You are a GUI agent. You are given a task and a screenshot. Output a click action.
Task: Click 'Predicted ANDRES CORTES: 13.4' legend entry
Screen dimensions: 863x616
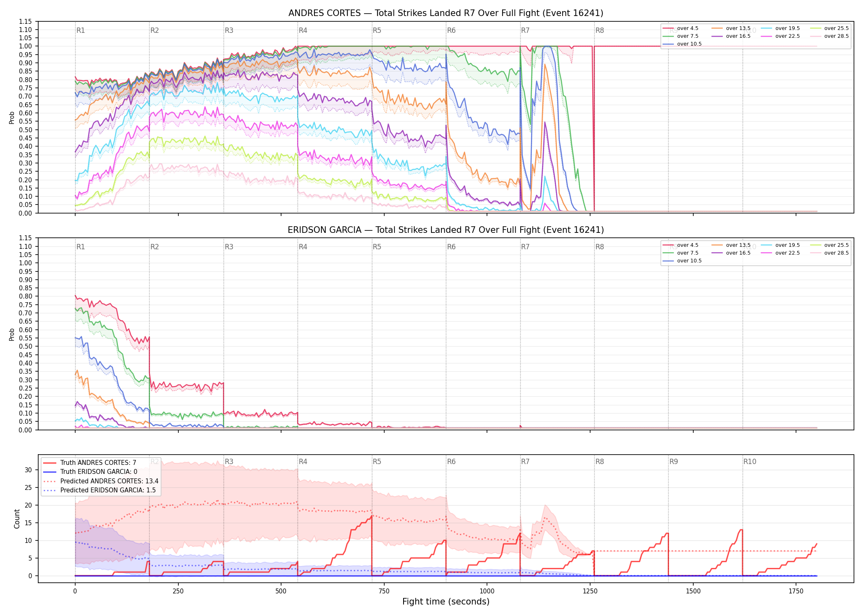[x=101, y=481]
